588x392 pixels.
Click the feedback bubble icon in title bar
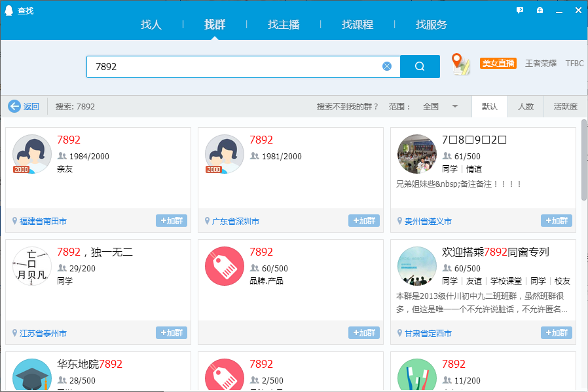519,10
